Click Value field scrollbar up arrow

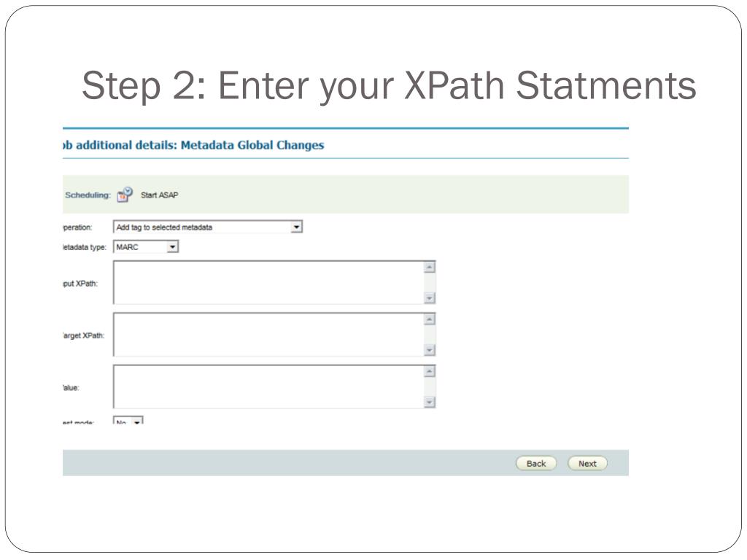(x=429, y=371)
